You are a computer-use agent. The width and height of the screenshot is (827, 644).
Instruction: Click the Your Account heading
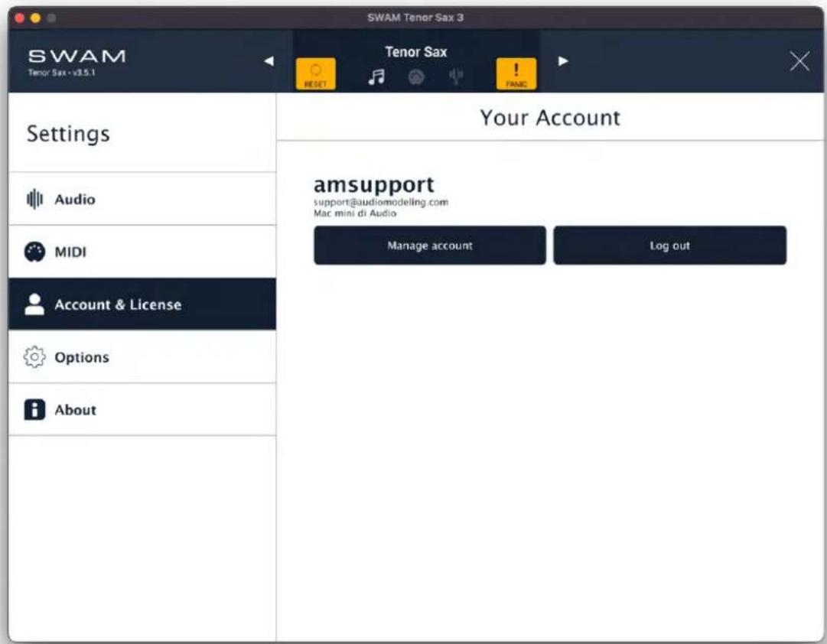click(x=550, y=118)
